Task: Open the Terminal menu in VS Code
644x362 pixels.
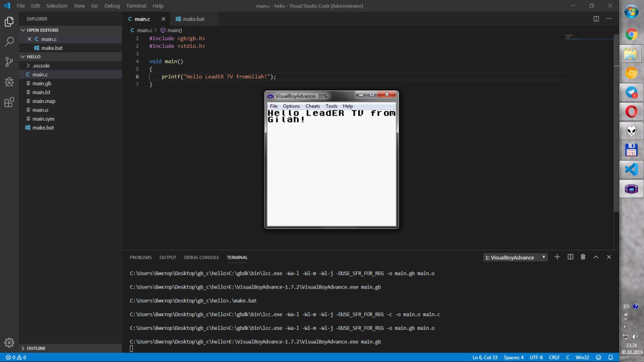Action: pyautogui.click(x=136, y=6)
